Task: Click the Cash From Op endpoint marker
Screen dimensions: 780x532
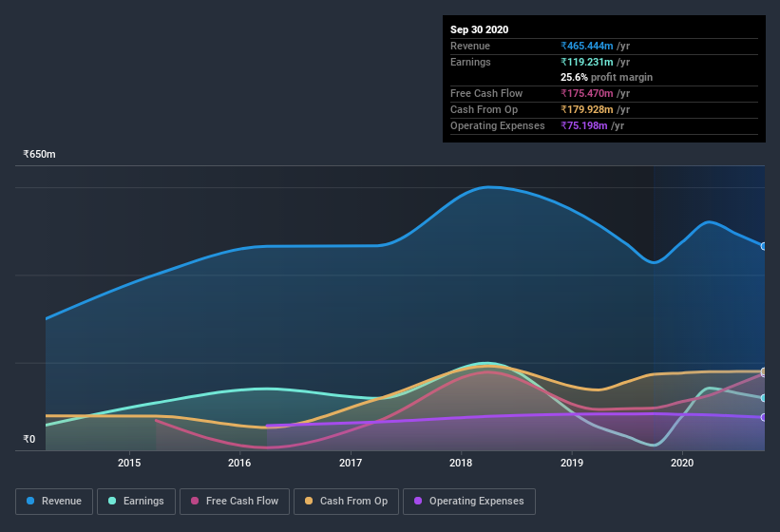Action: click(764, 371)
